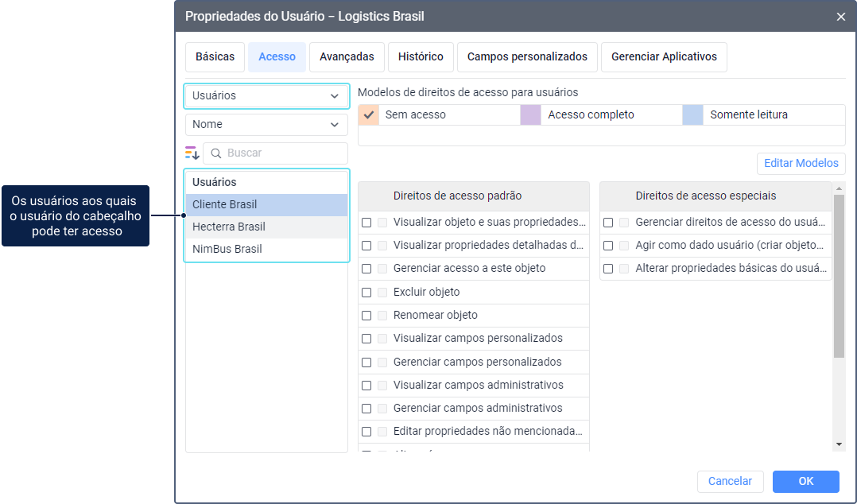The width and height of the screenshot is (857, 504).
Task: Click the Editar Modelos button
Action: click(801, 164)
